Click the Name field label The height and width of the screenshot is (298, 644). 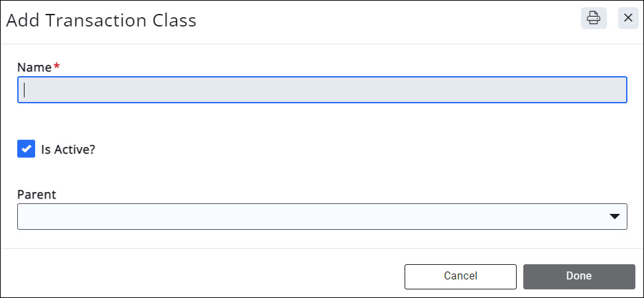coord(34,67)
